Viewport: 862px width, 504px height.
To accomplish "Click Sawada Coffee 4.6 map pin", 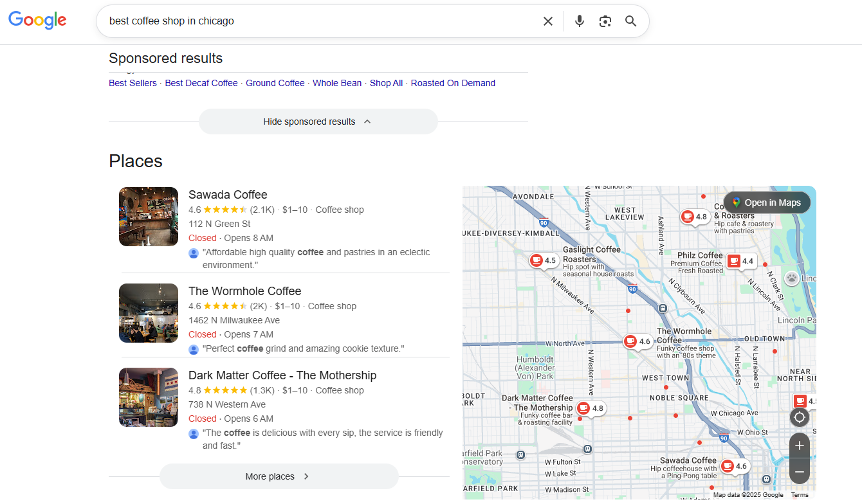I will coord(734,467).
